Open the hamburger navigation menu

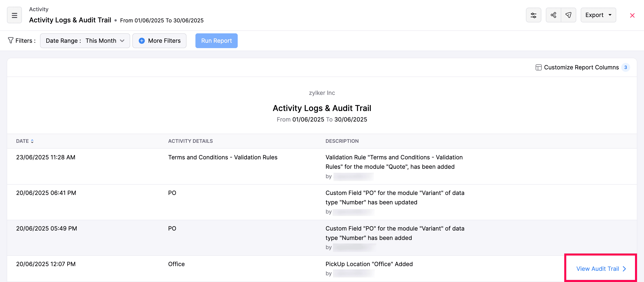tap(14, 15)
